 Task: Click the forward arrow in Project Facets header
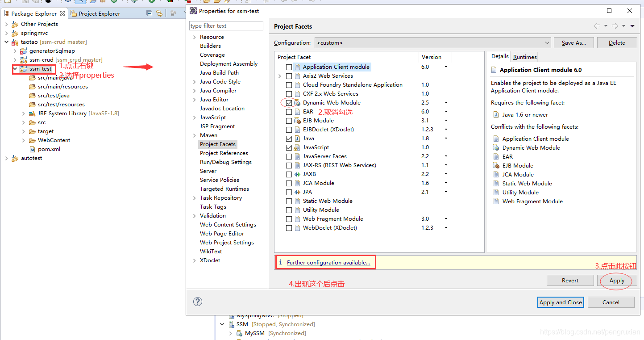615,26
